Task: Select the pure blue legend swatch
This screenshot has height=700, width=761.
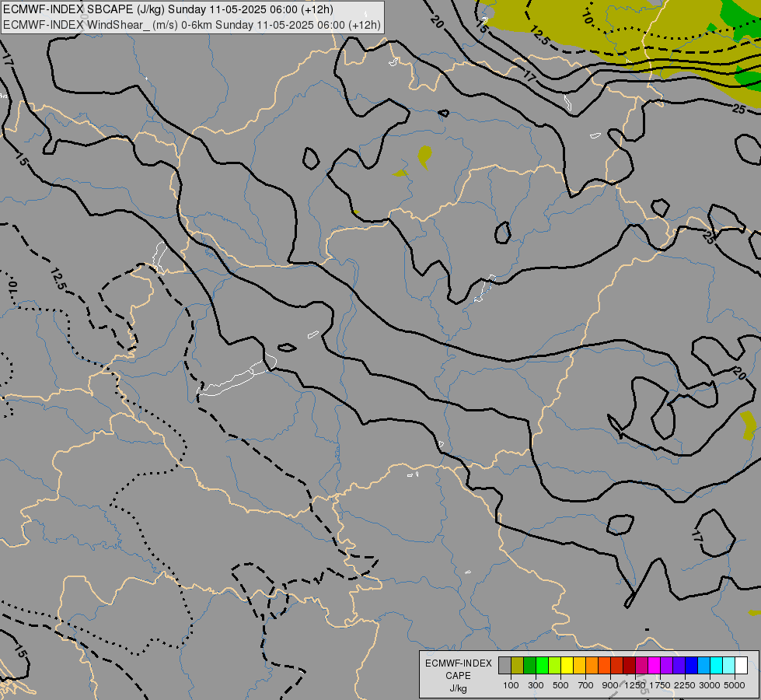Action: click(691, 665)
